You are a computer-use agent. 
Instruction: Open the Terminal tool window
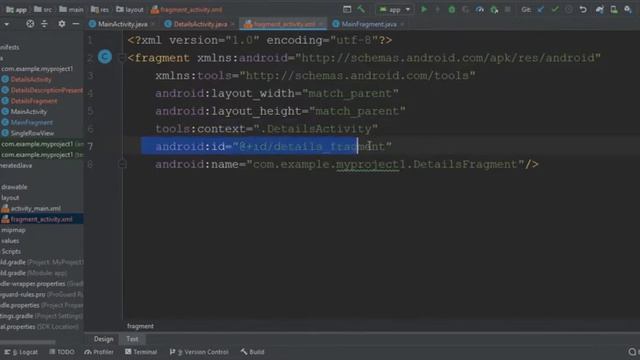pos(141,352)
